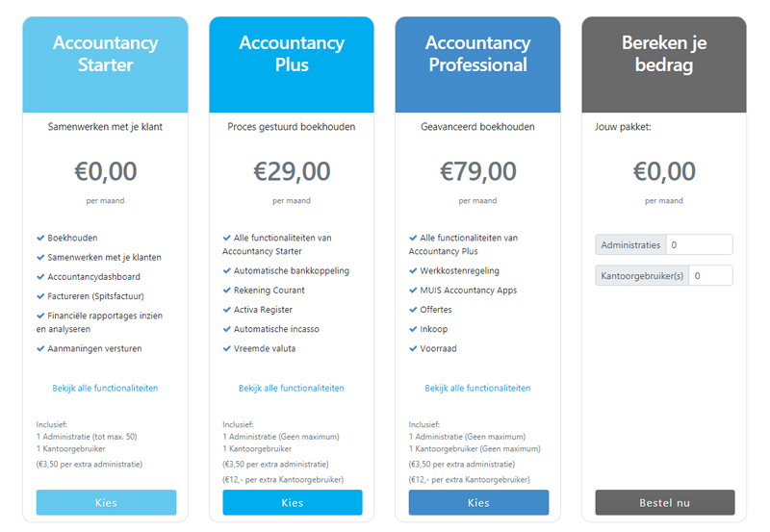The width and height of the screenshot is (770, 532).
Task: Click into the Kantoorgebruiker(s) input field
Action: (x=710, y=276)
